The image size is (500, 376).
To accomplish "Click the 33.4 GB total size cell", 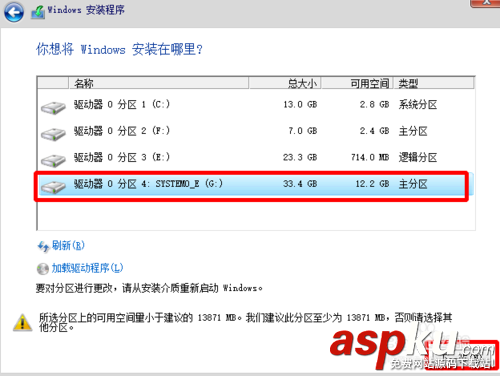I will point(300,184).
